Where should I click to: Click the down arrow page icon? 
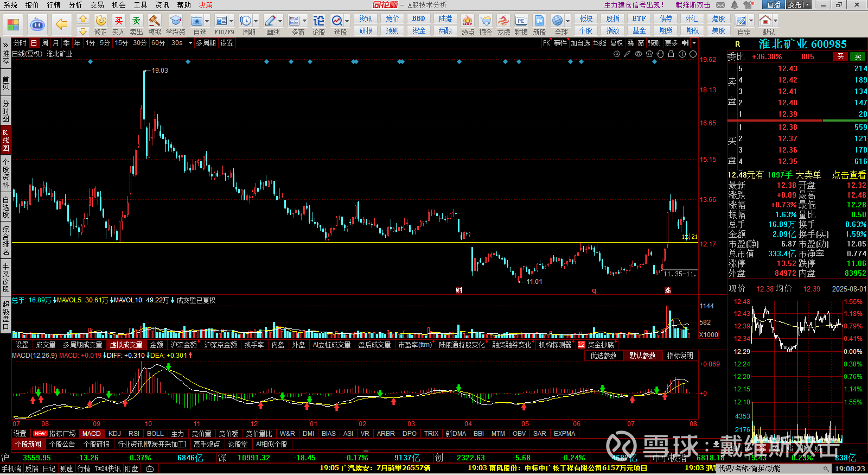pos(83,31)
